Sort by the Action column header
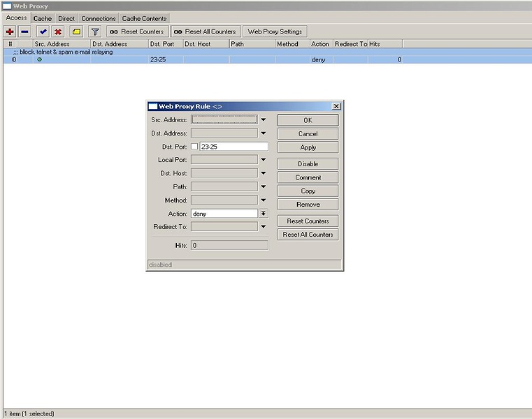The width and height of the screenshot is (532, 419). [x=322, y=44]
